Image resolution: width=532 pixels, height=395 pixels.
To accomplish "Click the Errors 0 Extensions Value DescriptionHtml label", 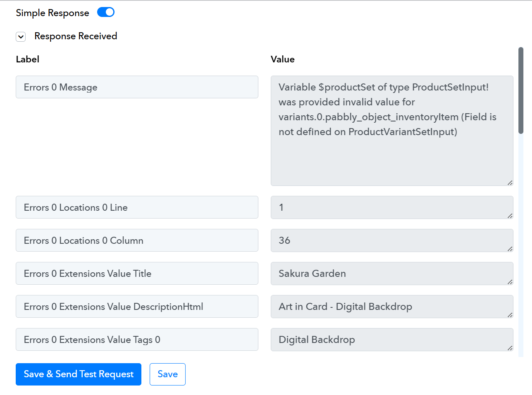I will (x=137, y=307).
